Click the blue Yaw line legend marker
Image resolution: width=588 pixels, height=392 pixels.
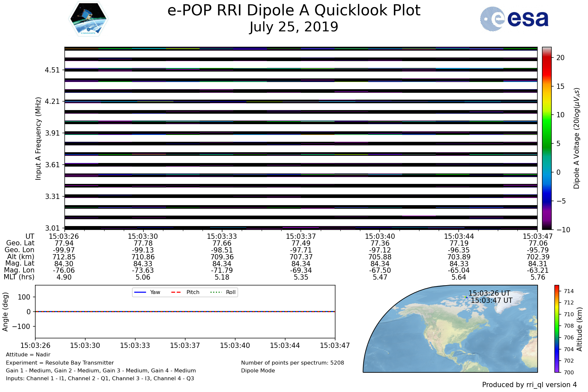[x=140, y=292]
